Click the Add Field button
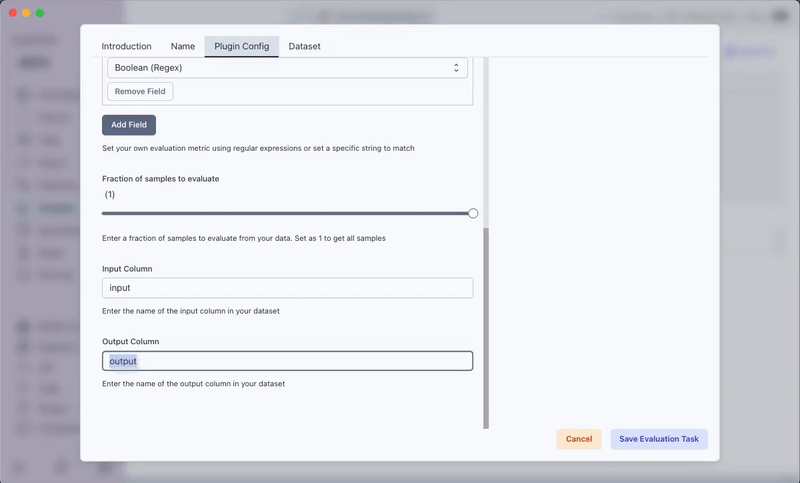 click(x=129, y=125)
